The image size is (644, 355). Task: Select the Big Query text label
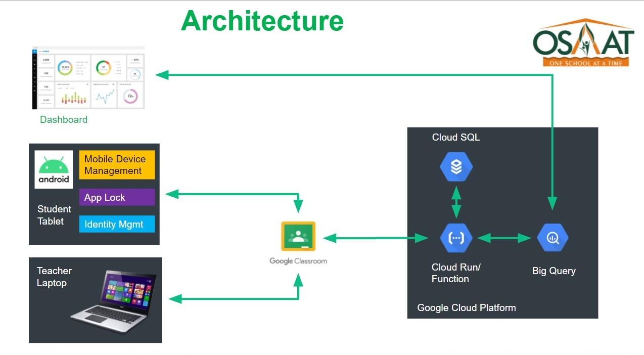click(x=554, y=271)
